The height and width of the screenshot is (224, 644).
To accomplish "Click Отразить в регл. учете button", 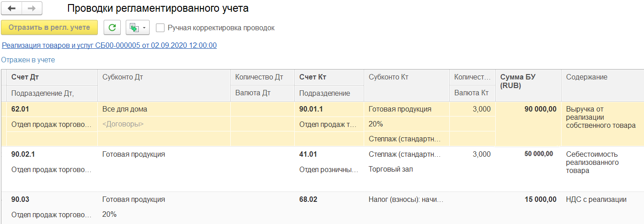I will (x=49, y=28).
